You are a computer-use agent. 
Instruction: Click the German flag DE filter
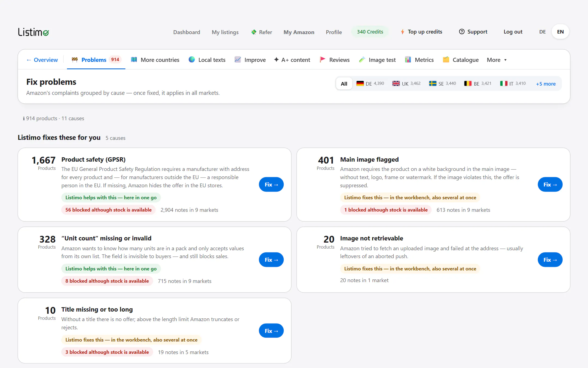370,84
